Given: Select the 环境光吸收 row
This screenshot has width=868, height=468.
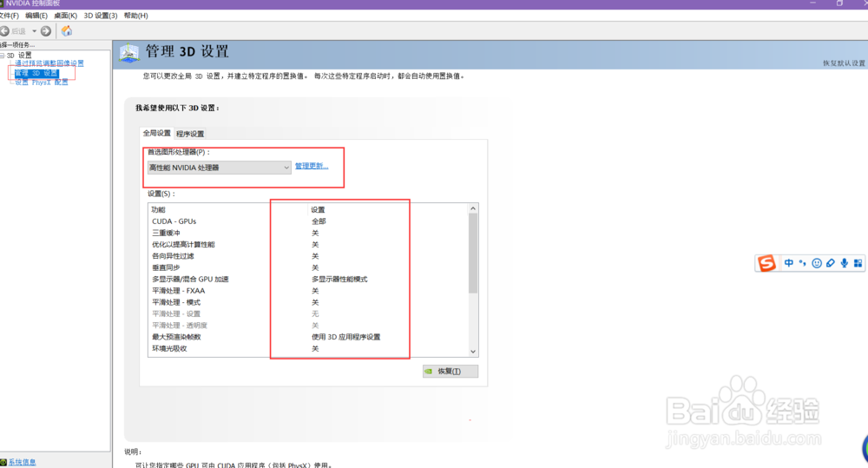Looking at the screenshot, I should click(308, 348).
